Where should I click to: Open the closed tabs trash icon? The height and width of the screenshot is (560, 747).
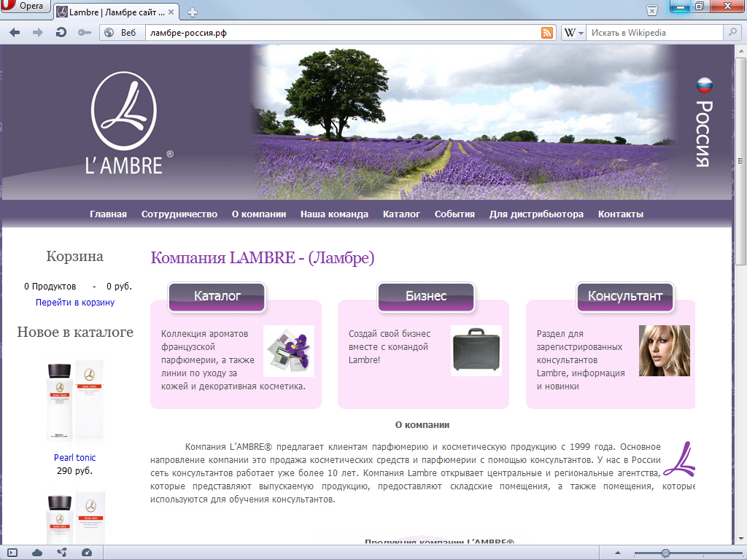pyautogui.click(x=651, y=10)
